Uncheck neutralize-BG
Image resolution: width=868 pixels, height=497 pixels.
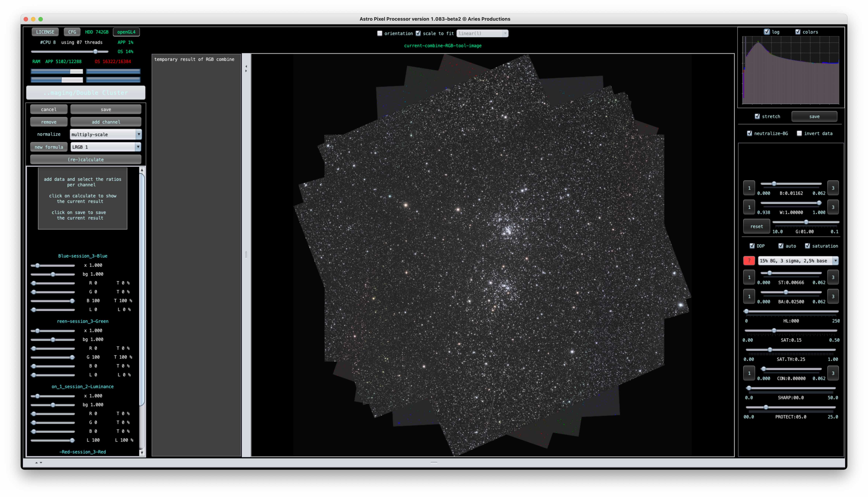click(x=750, y=133)
